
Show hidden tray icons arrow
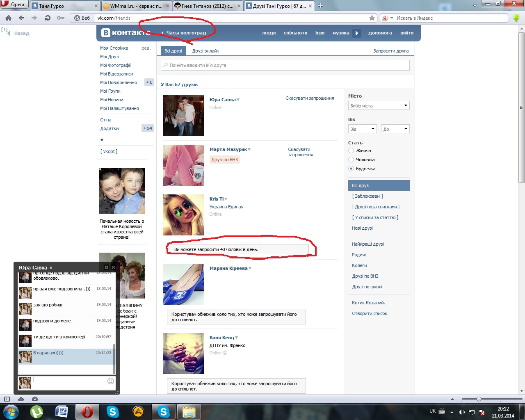point(452,412)
